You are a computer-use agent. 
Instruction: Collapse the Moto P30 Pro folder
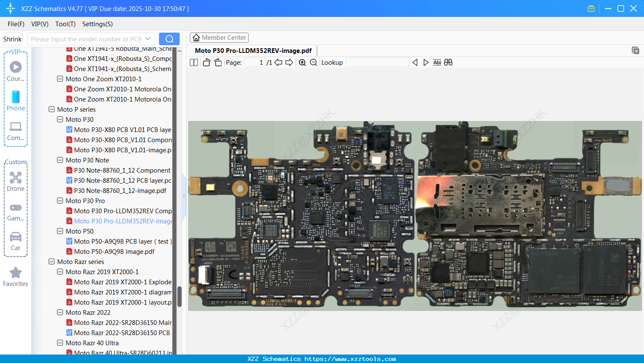(x=60, y=201)
